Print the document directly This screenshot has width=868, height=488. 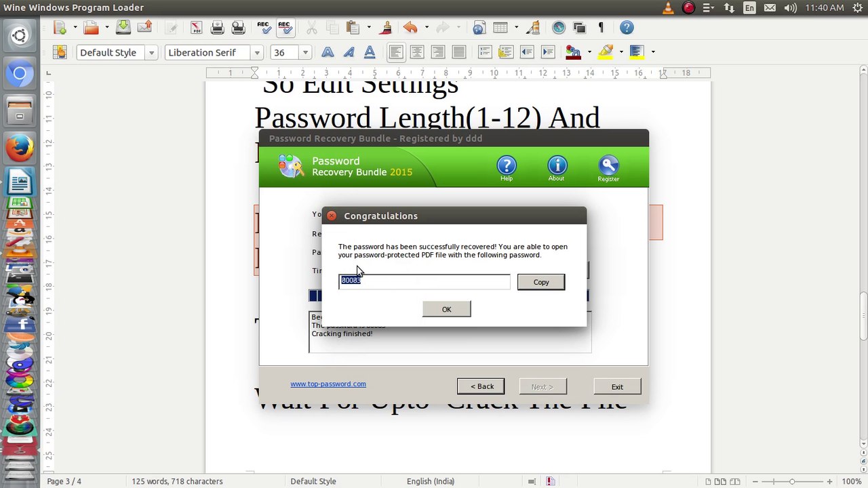pyautogui.click(x=217, y=28)
